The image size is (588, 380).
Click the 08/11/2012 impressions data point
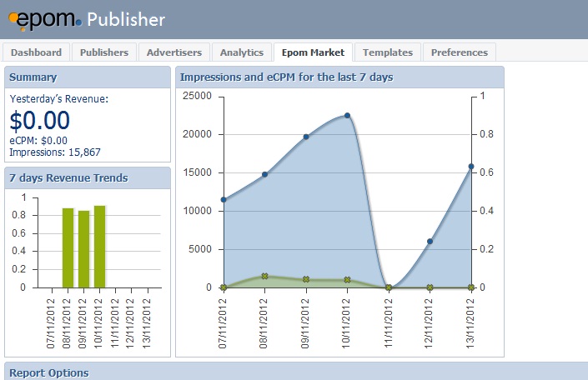click(x=264, y=174)
